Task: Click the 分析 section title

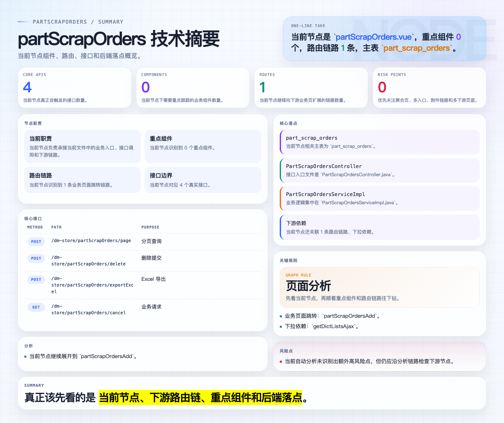Action: (x=29, y=346)
